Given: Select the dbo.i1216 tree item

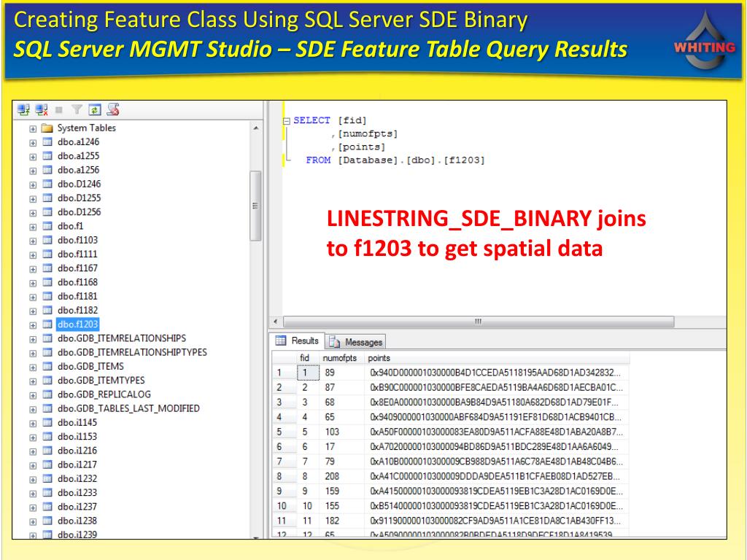Looking at the screenshot, I should tap(77, 451).
